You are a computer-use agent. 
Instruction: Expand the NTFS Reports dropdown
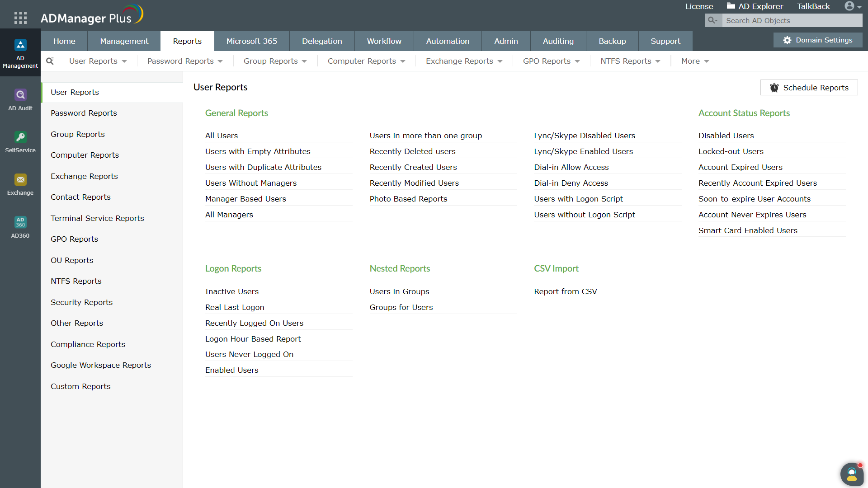pos(630,61)
